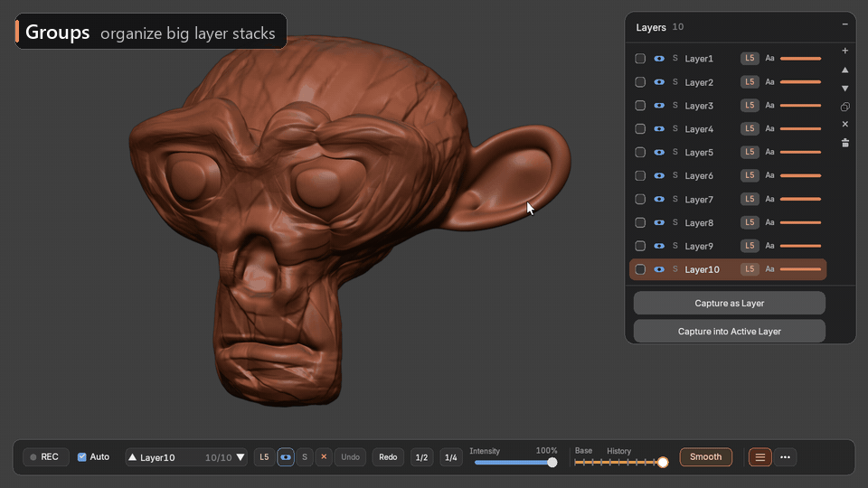Image resolution: width=868 pixels, height=488 pixels.
Task: Set intensity with the 1/2 button
Action: [422, 457]
